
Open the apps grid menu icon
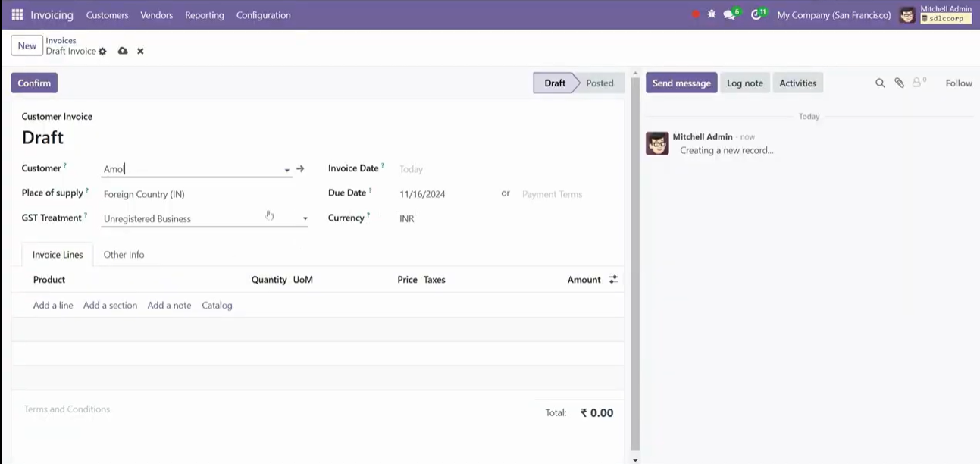[x=17, y=15]
